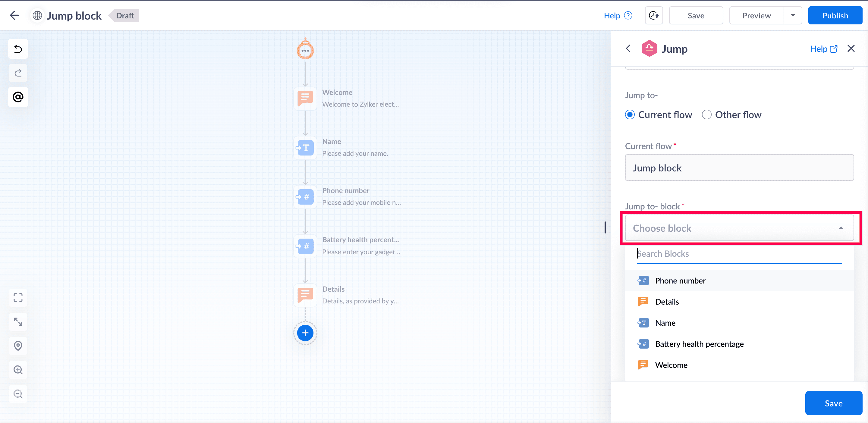Choose Name from block list
868x423 pixels.
point(739,323)
